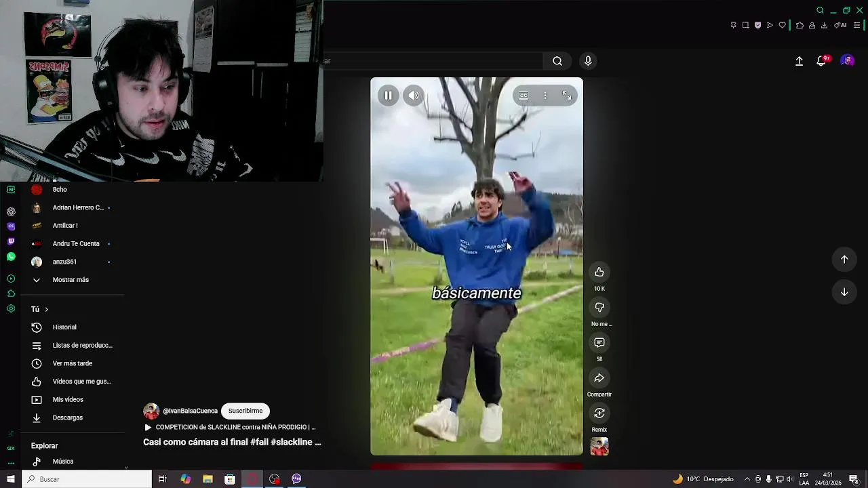Open WhatsApp in the browser sidebar
Image resolution: width=868 pixels, height=488 pixels.
[x=11, y=257]
